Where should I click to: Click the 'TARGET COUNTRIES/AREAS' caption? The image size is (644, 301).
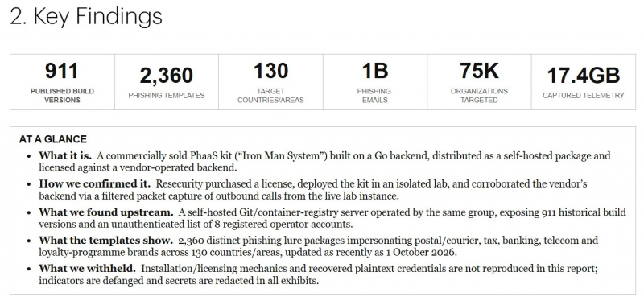click(270, 96)
